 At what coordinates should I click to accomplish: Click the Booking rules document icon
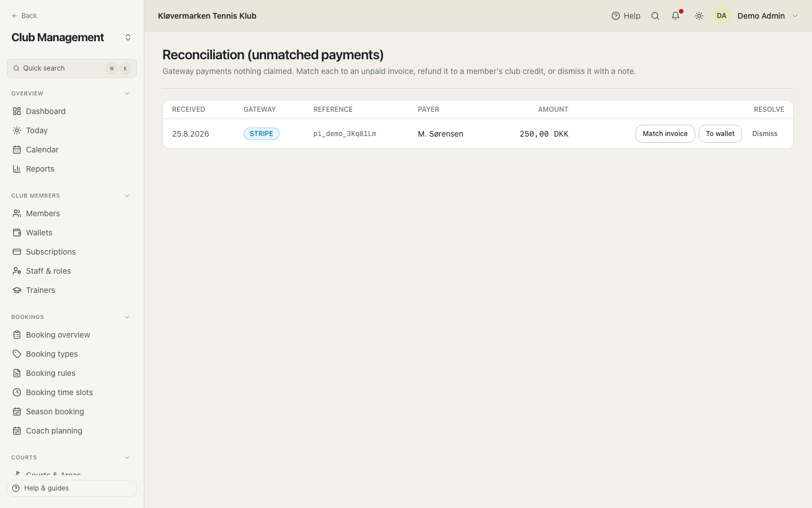coord(17,373)
